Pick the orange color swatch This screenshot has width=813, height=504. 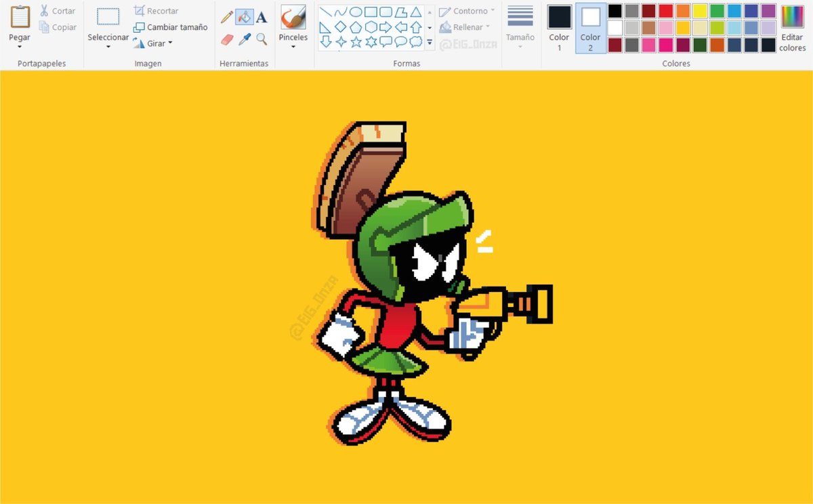point(683,11)
